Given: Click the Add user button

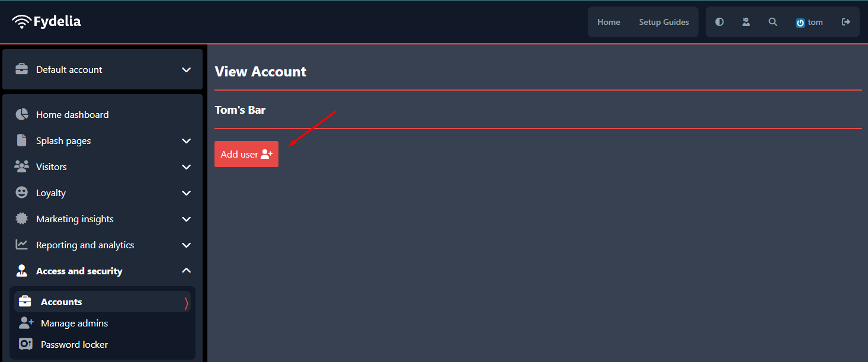Looking at the screenshot, I should coord(246,154).
